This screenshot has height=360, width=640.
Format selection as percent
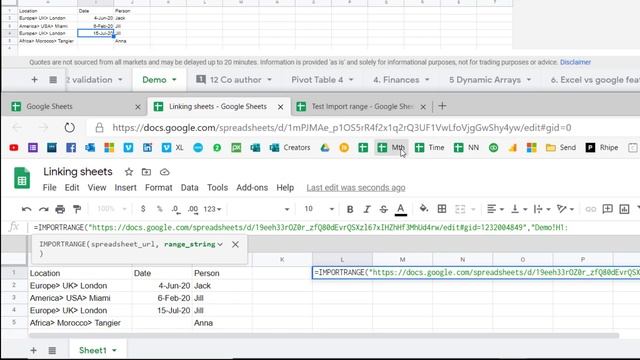pyautogui.click(x=160, y=209)
